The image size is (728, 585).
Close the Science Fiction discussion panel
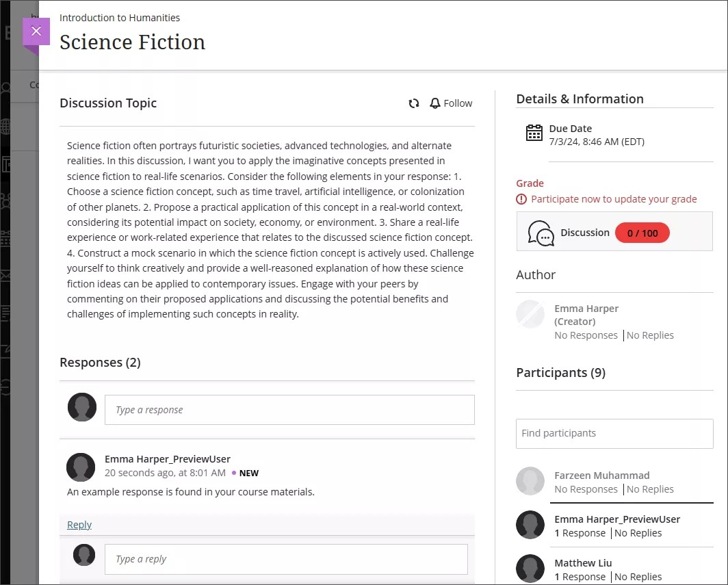click(36, 31)
